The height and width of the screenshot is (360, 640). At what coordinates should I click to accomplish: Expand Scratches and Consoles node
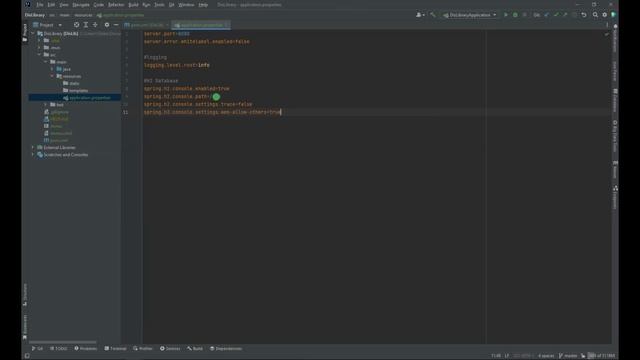(x=33, y=155)
